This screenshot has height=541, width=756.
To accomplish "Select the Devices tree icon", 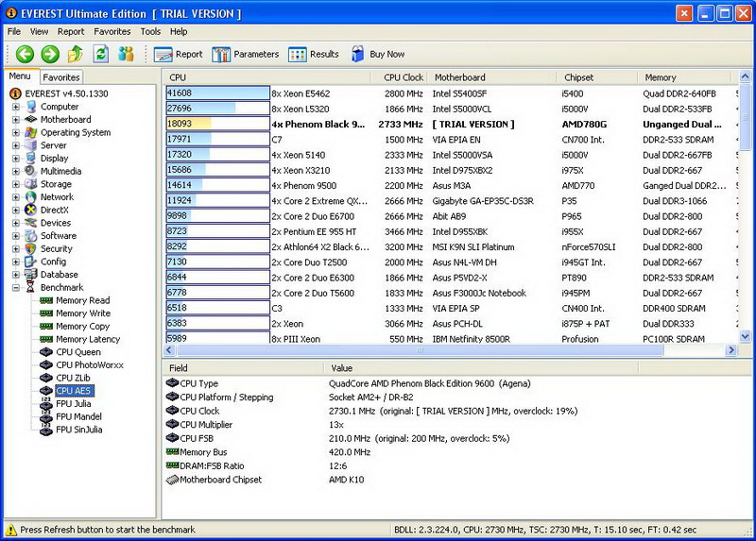I will 31,223.
